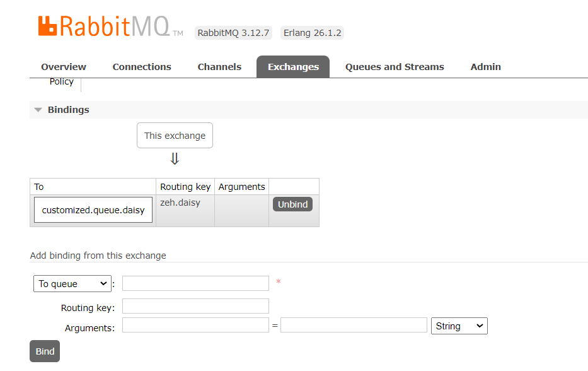Open the customized.queue.daisy queue link
The width and height of the screenshot is (588, 371).
pos(93,210)
